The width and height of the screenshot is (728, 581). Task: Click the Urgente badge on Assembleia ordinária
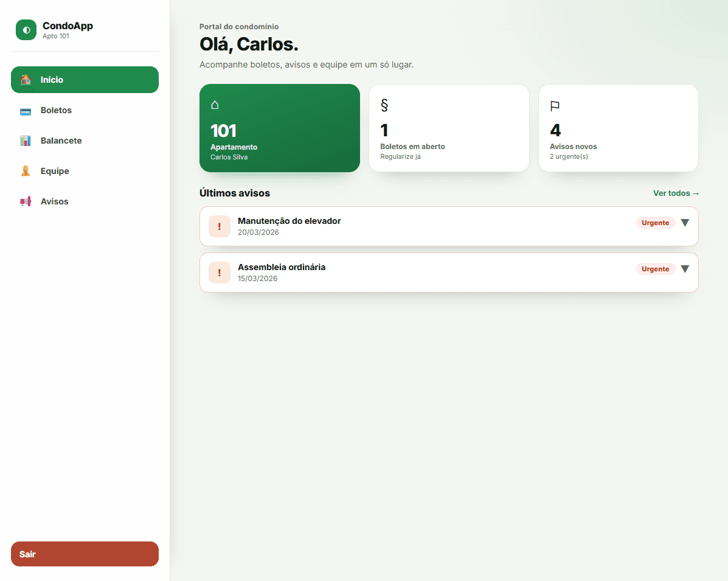(656, 269)
